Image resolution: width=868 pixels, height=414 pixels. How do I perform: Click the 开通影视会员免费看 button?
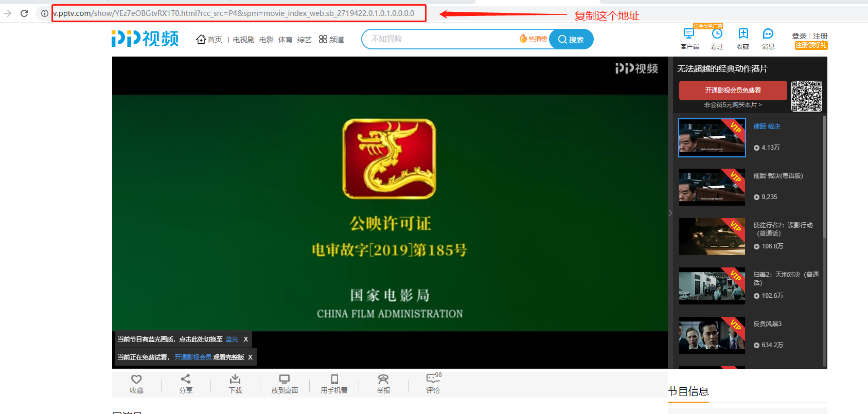(733, 91)
